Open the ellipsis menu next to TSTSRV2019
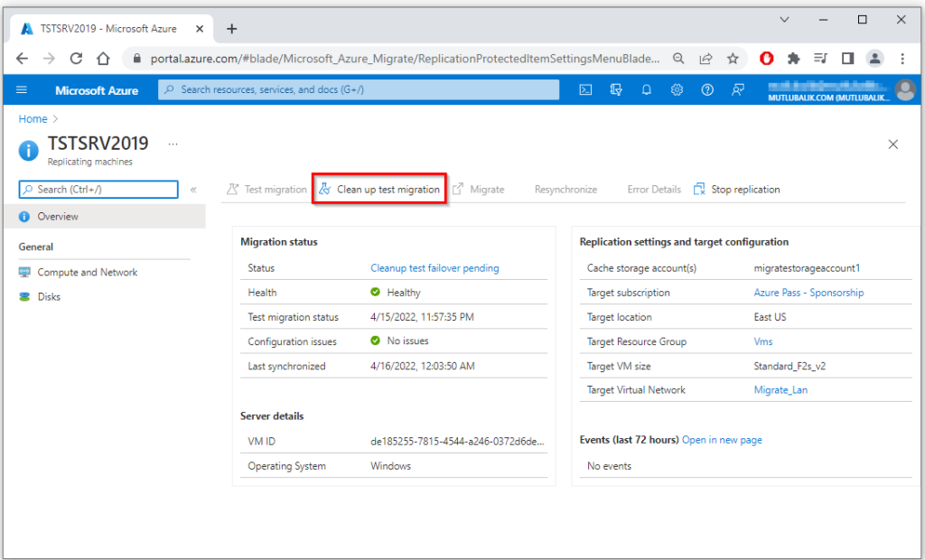 click(x=173, y=144)
